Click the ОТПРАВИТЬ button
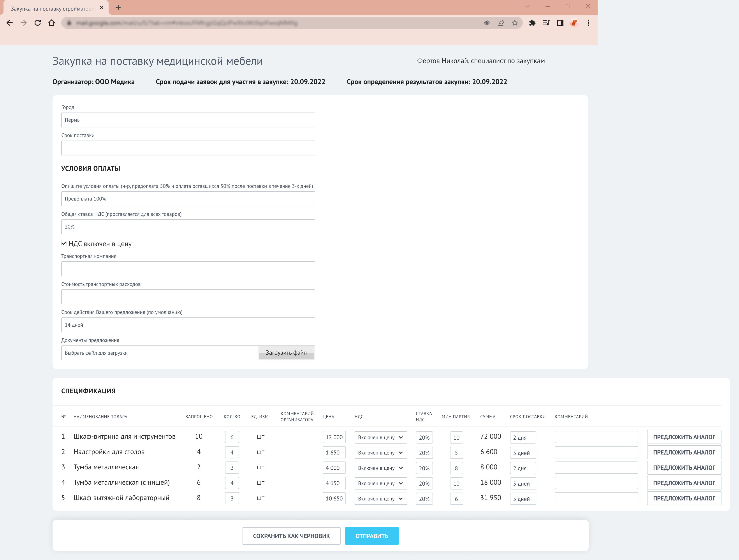The image size is (739, 560). click(371, 536)
